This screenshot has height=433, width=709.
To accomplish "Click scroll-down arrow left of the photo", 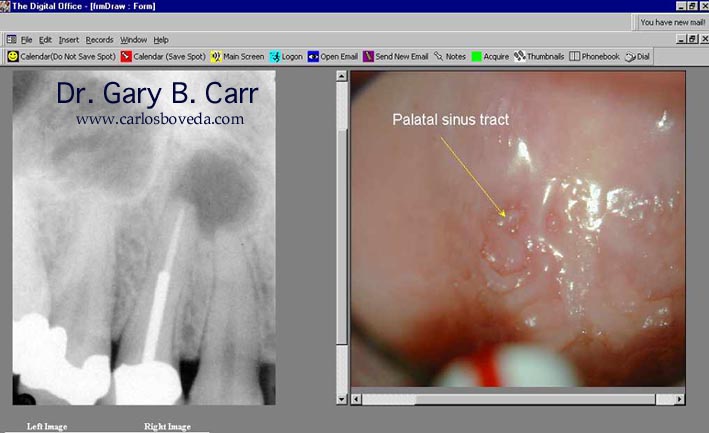I will pyautogui.click(x=343, y=399).
